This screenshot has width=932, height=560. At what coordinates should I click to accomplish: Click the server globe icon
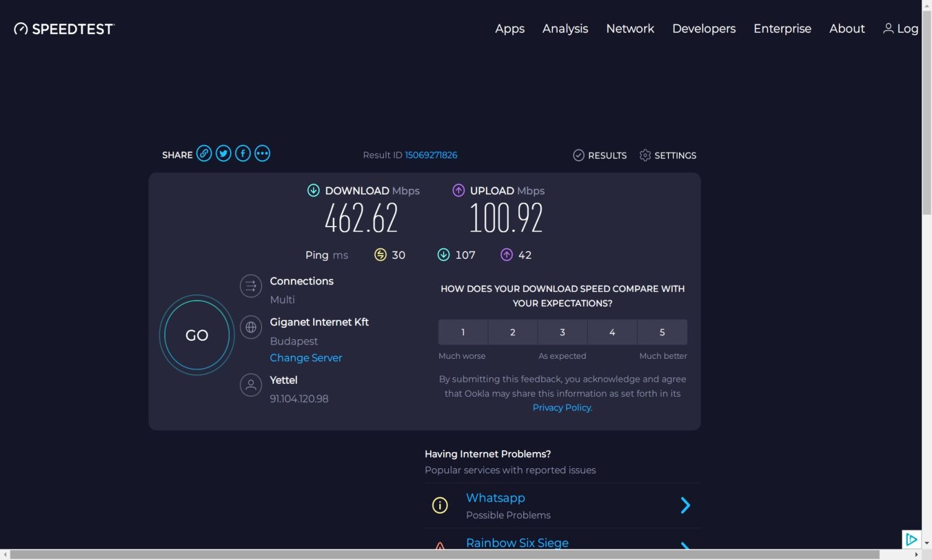point(251,327)
